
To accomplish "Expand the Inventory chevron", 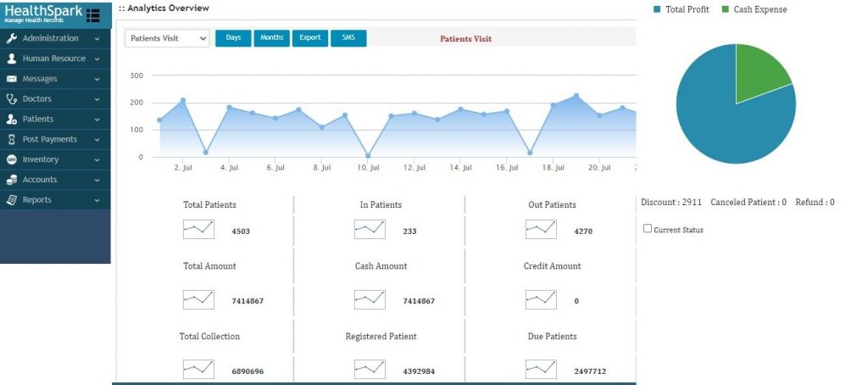I will [97, 160].
